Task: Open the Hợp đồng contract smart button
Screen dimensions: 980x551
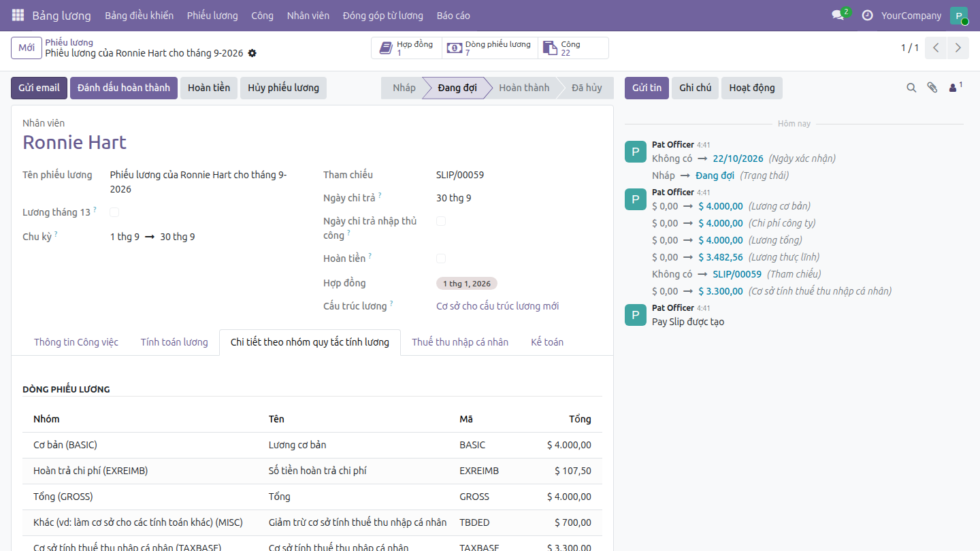Action: (x=406, y=48)
